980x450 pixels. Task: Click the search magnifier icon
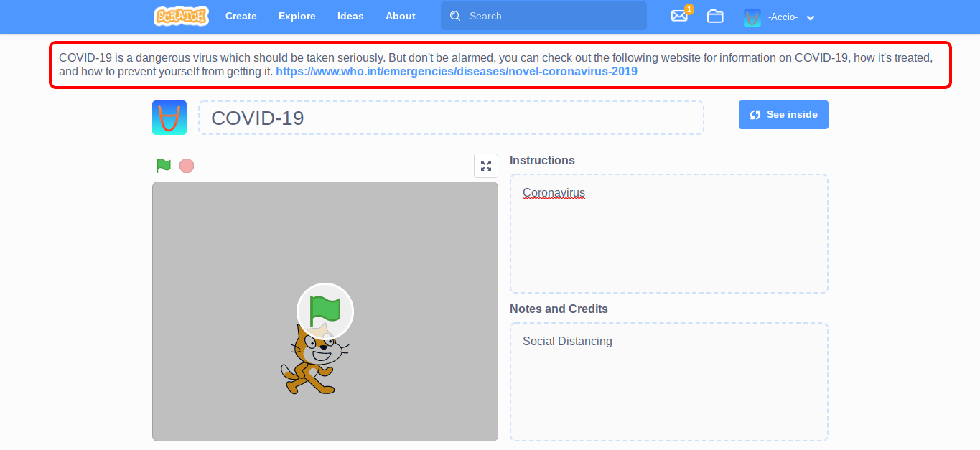(455, 16)
